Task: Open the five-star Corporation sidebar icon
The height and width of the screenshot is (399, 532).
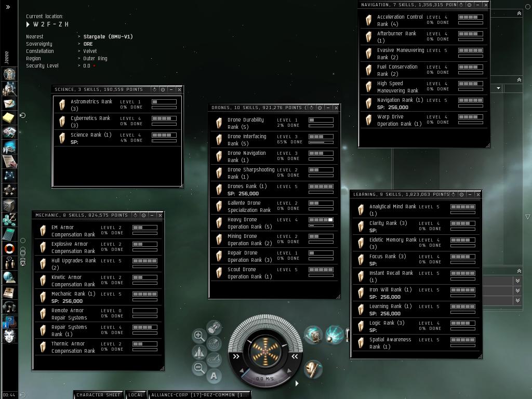Action: (9, 190)
